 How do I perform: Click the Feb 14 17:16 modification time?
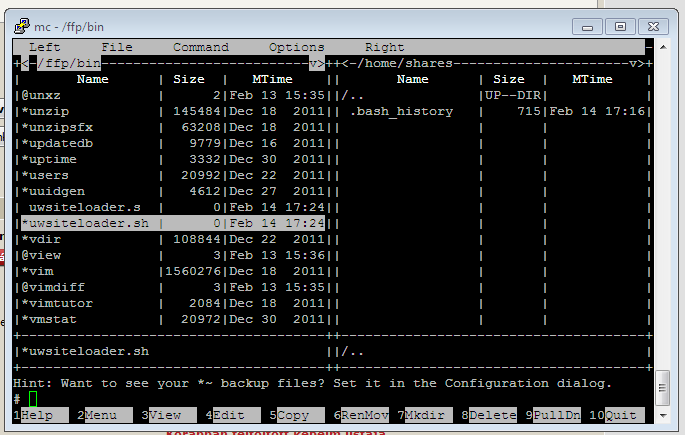(597, 111)
